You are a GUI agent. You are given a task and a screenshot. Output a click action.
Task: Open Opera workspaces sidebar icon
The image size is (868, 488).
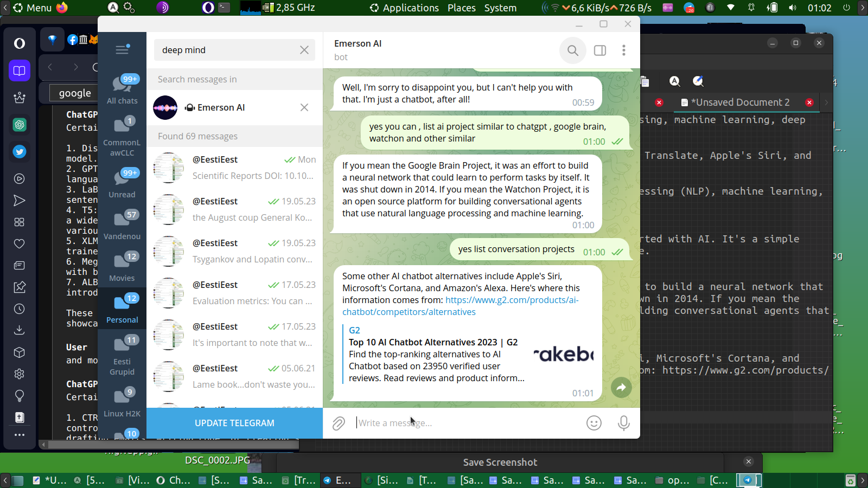click(20, 70)
